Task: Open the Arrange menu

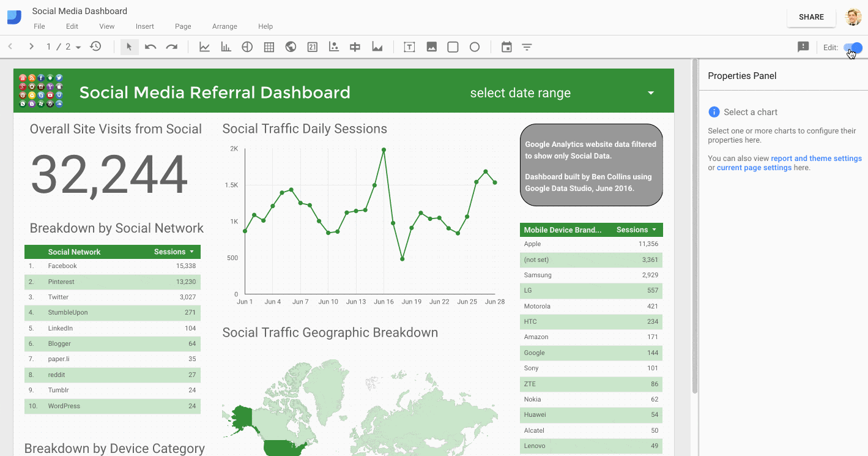Action: click(224, 26)
